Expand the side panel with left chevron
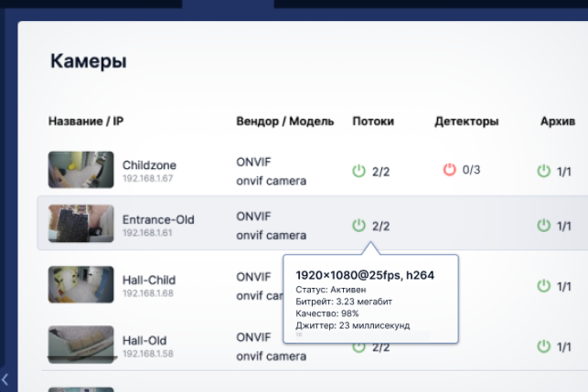Screen dimensions: 588x392 click(x=5, y=378)
